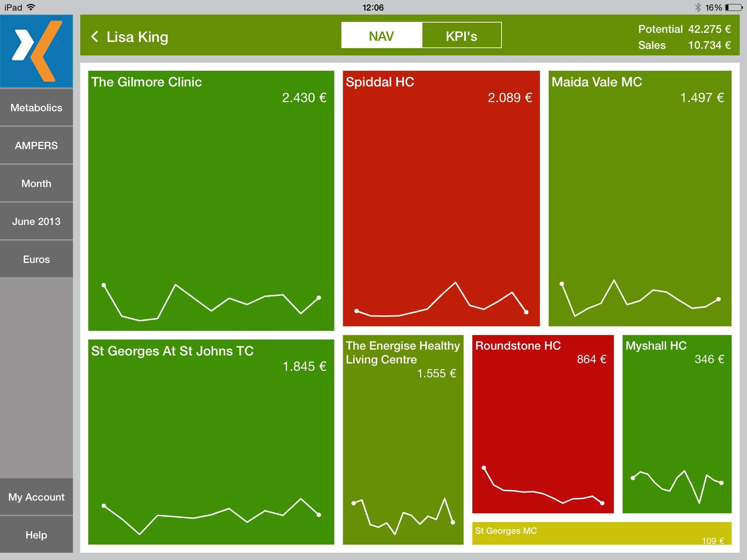Switch to the NAV view
Viewport: 747px width, 560px height.
coord(382,35)
